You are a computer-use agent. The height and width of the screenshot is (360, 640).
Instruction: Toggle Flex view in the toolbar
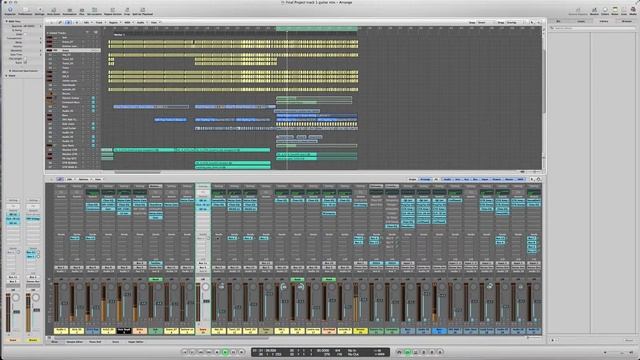pos(82,11)
